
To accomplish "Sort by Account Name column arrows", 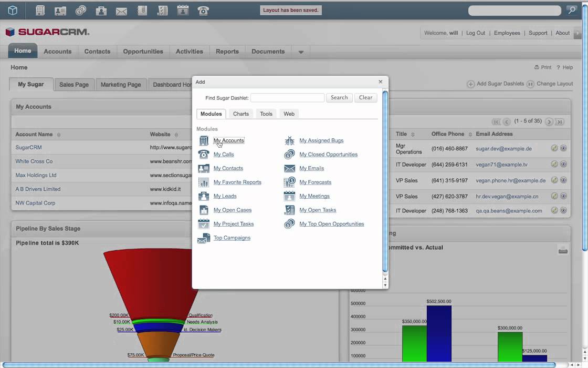I will [58, 135].
